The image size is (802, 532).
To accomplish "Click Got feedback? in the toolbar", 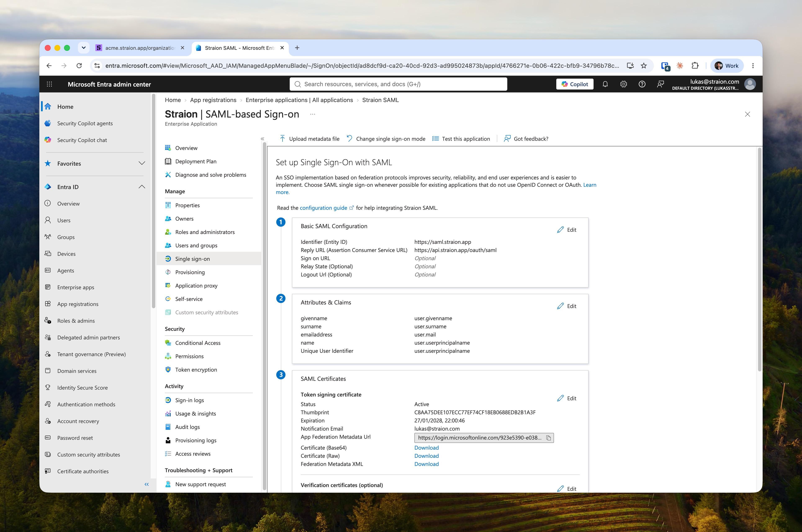I will coord(526,139).
